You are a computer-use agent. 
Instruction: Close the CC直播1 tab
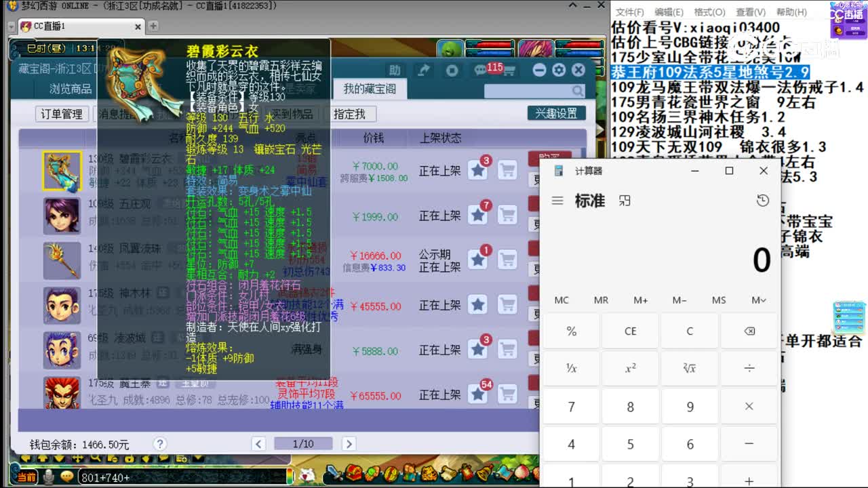(138, 27)
